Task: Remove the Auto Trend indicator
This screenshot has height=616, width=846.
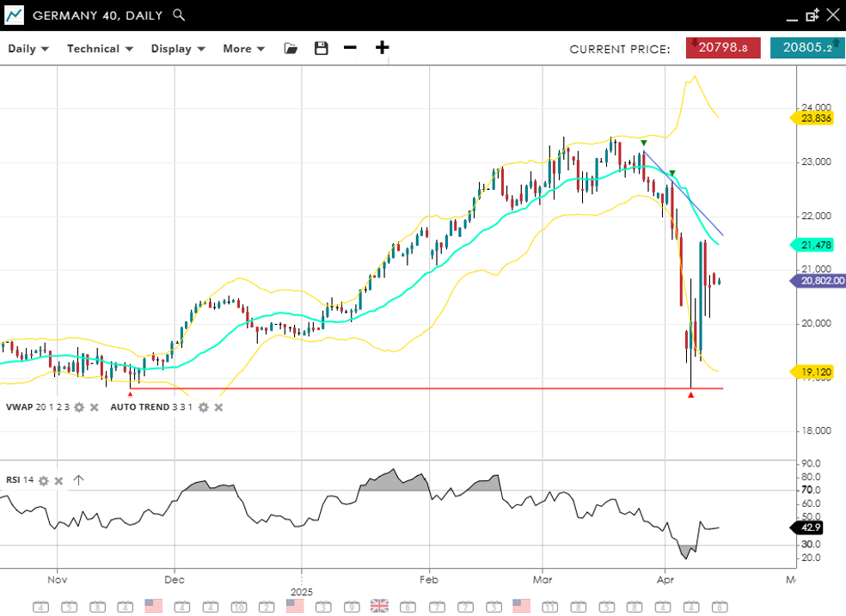Action: pos(218,406)
